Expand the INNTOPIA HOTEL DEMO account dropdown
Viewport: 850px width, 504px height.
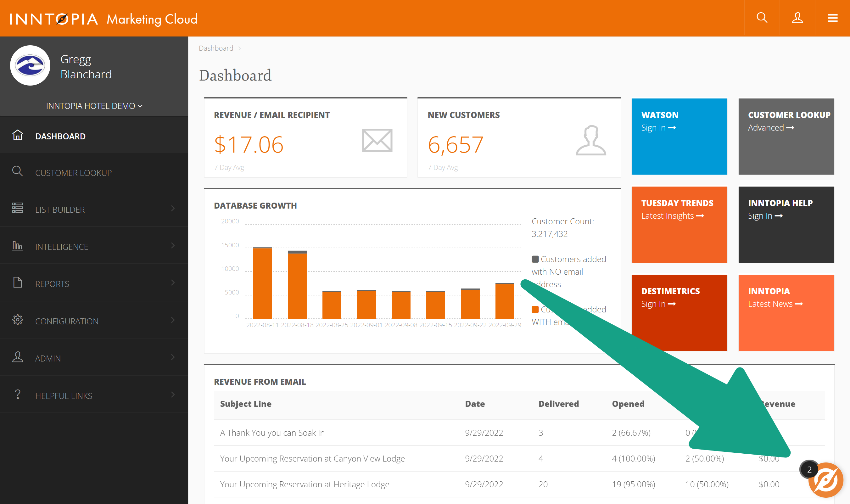(94, 106)
